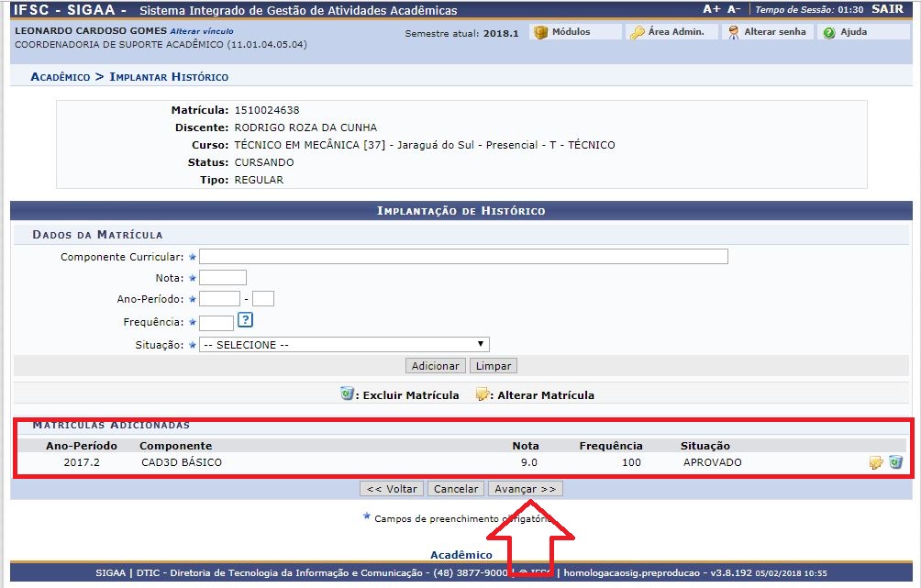Viewport: 921px width, 588px height.
Task: Click the Módulos box icon
Action: pyautogui.click(x=540, y=32)
